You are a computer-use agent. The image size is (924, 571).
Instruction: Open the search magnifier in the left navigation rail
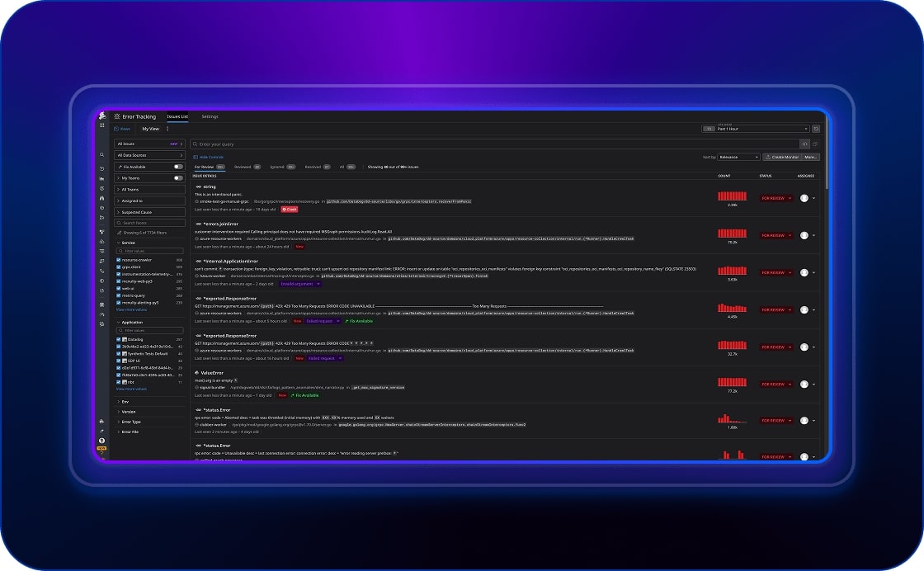pos(101,155)
